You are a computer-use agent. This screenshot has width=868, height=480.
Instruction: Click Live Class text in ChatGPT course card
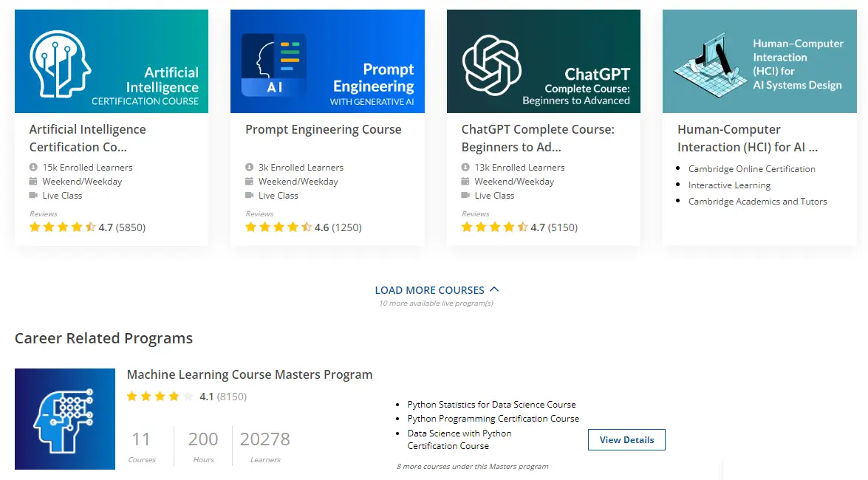[494, 196]
